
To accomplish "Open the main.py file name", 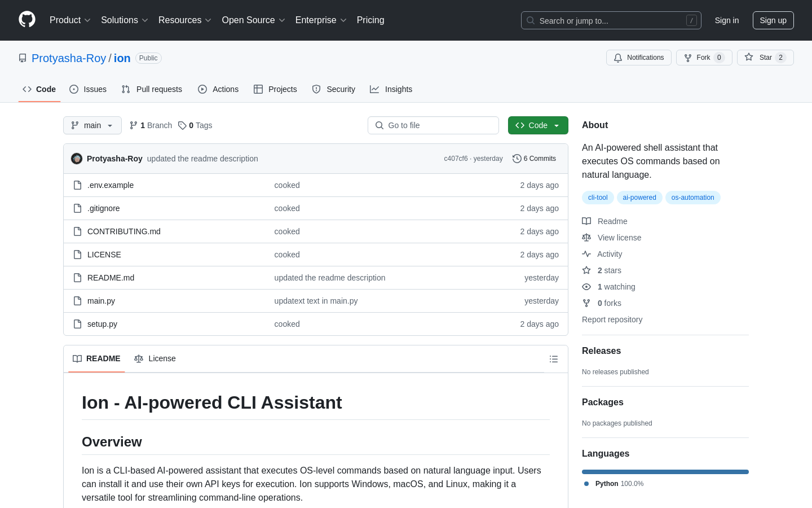I will [101, 301].
